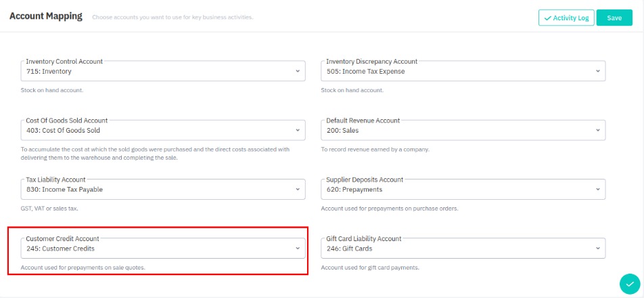Open the dropdown showing 715: Inventory
This screenshot has width=644, height=298.
coord(156,71)
